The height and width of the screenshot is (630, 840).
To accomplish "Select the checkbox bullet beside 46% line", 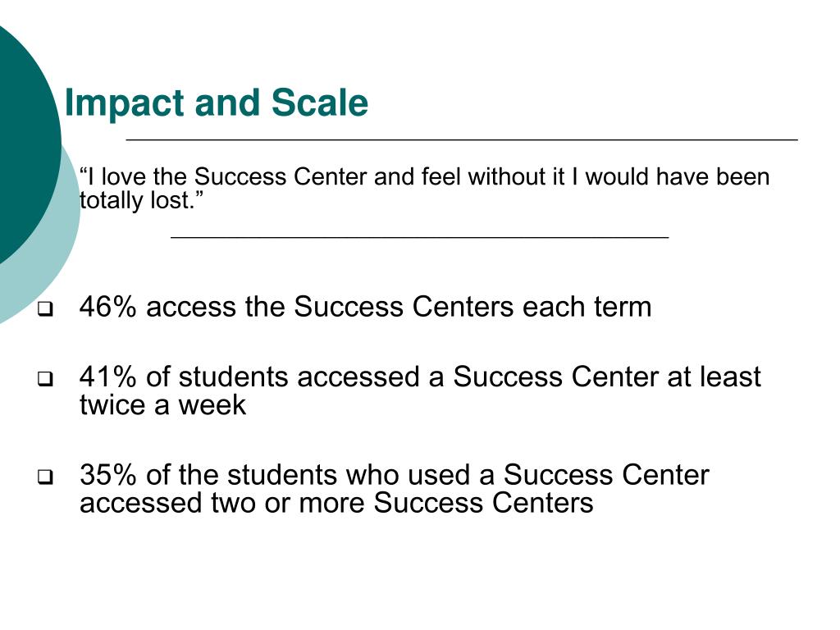I will pos(46,308).
